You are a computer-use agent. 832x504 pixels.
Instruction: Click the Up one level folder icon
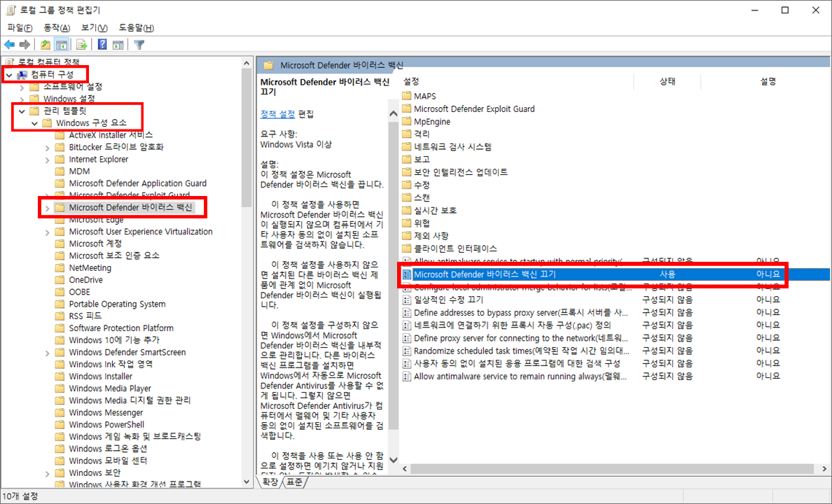coord(46,45)
